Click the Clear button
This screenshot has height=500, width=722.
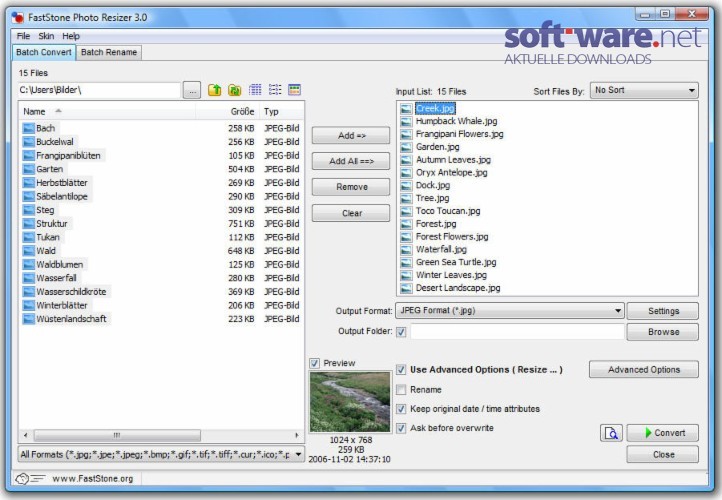pyautogui.click(x=351, y=213)
